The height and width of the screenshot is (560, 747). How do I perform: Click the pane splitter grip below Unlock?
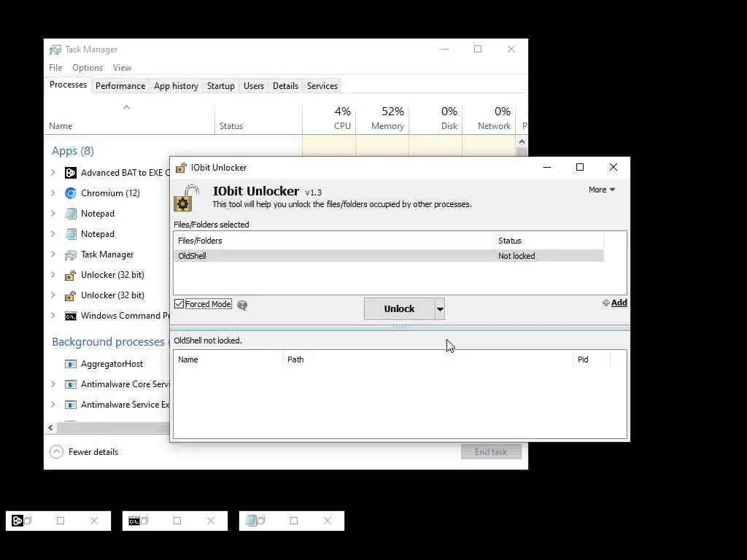tap(399, 327)
